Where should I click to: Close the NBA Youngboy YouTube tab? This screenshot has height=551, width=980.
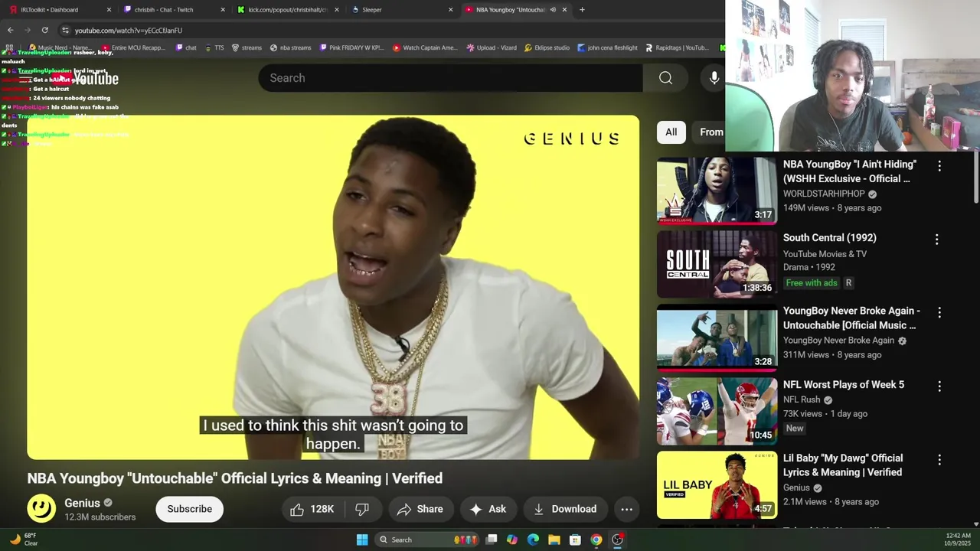pos(564,10)
